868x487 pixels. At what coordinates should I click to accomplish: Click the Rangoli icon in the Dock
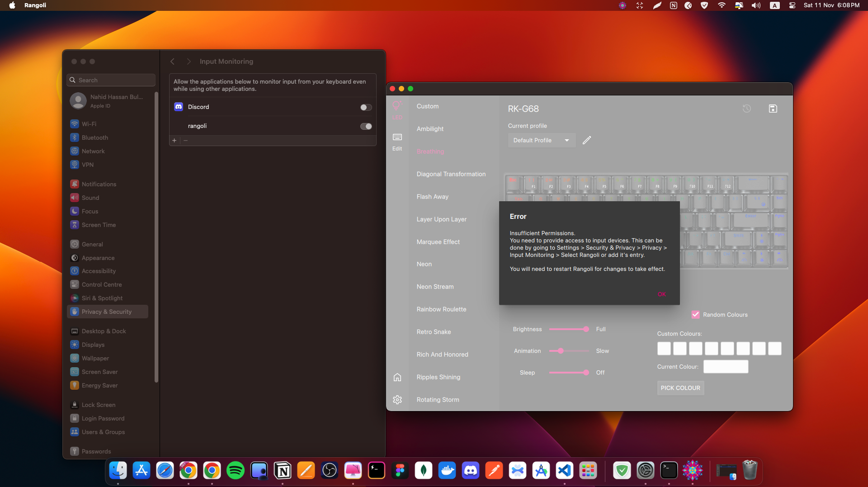click(693, 471)
